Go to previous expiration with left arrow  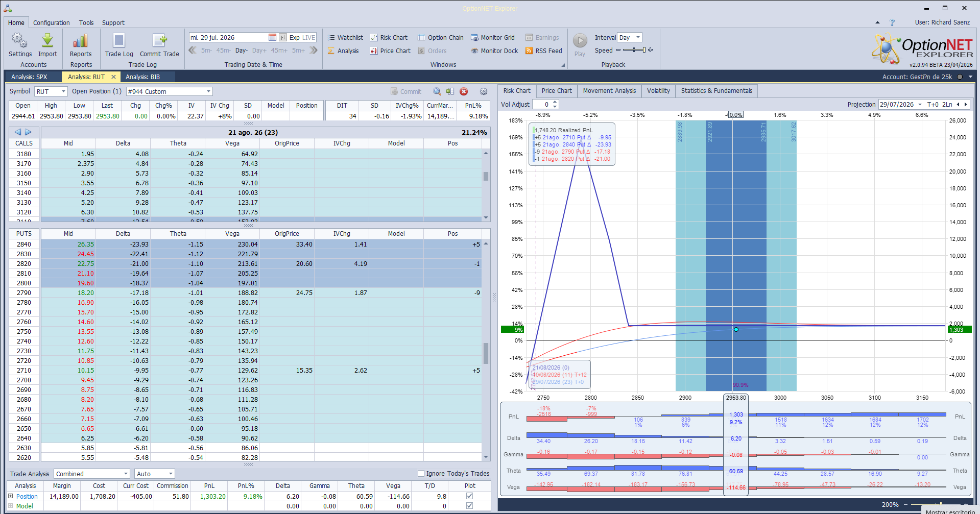click(18, 132)
